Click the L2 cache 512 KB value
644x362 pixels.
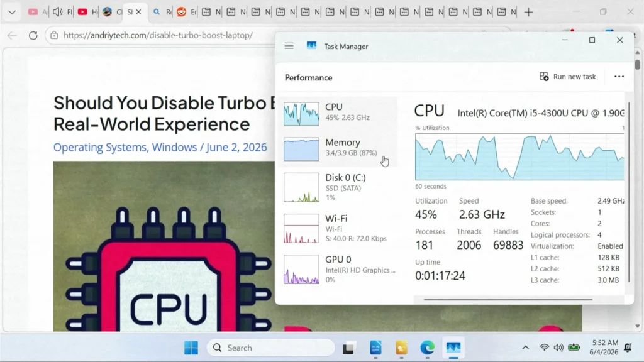point(608,269)
